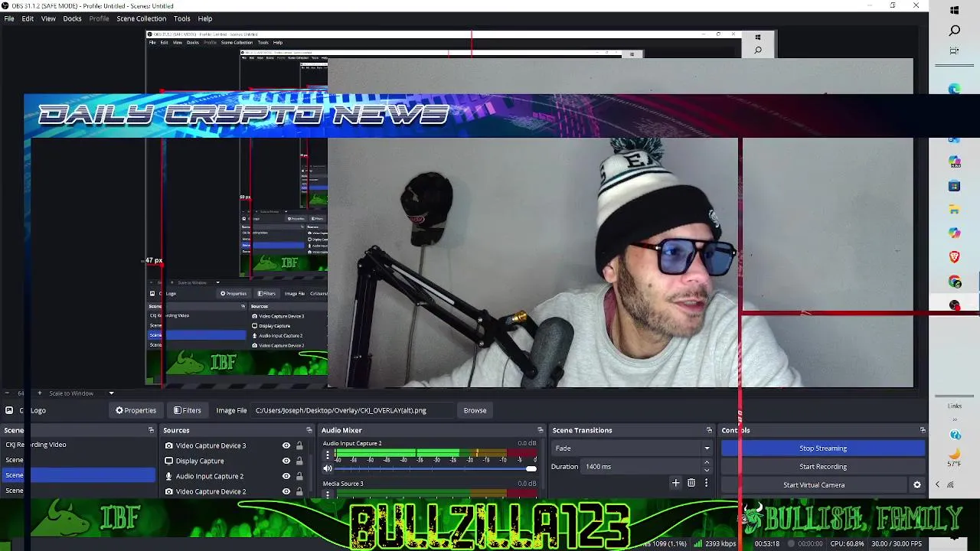Screen dimensions: 980x551
Task: Open File Explorer from the taskbar
Action: click(x=954, y=210)
